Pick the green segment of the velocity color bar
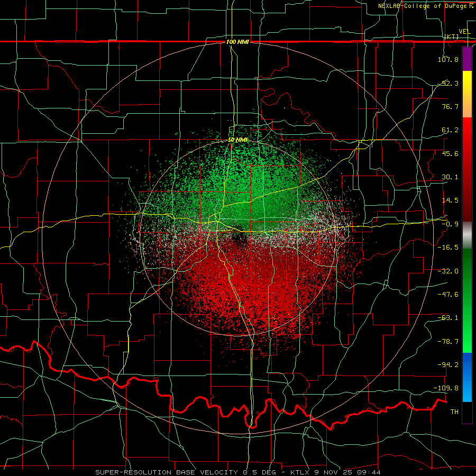Viewport: 476px width, 476px height. [467, 300]
